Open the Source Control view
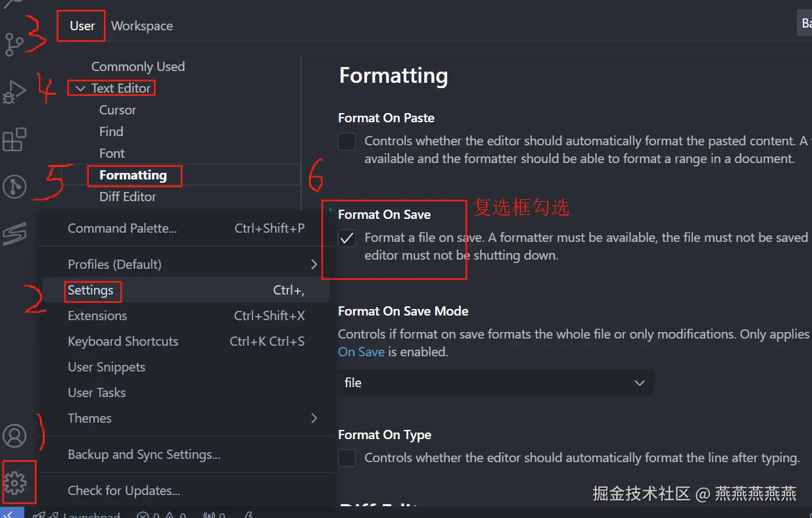812x518 pixels. 14,43
